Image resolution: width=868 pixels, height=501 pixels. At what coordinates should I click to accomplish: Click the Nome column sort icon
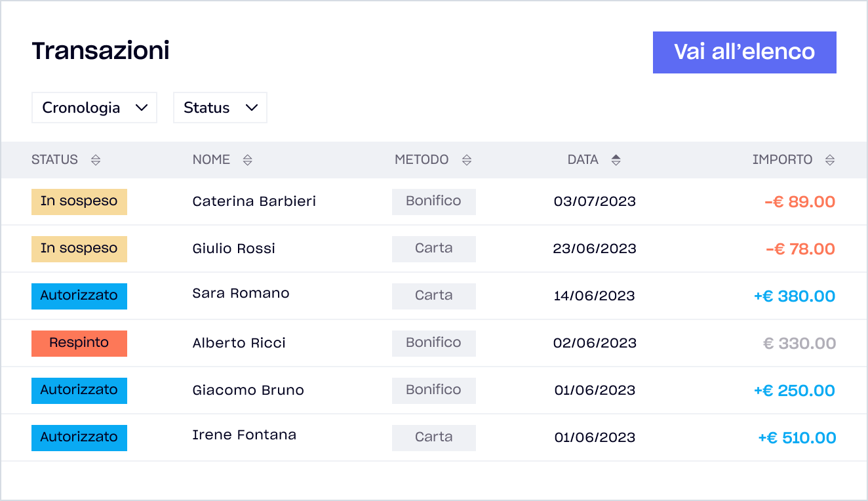(247, 160)
